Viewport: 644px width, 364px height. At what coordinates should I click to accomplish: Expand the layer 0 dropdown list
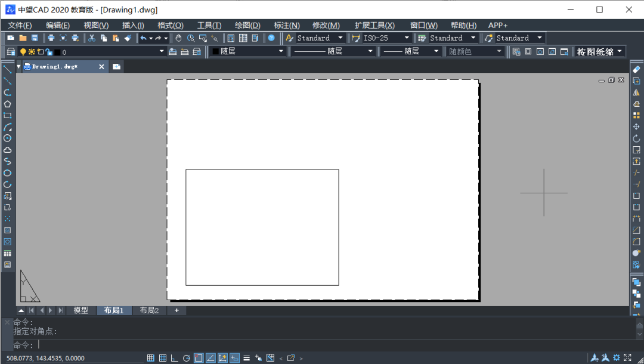click(x=162, y=51)
